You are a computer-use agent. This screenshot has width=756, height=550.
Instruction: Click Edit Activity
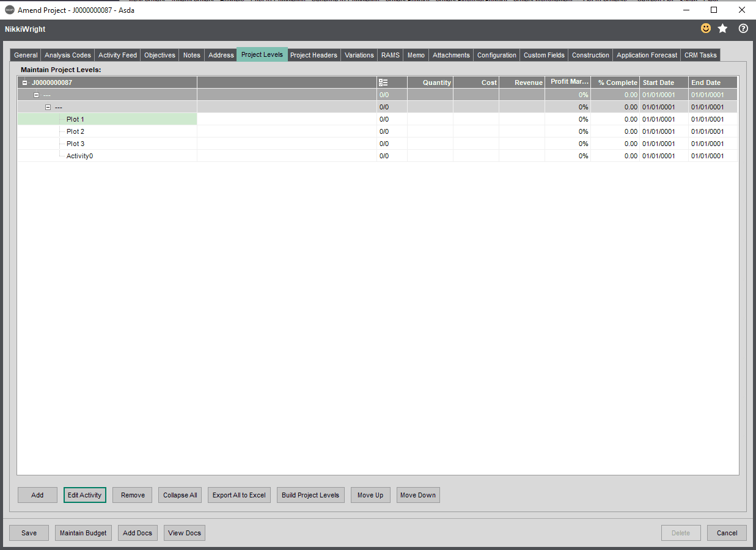click(85, 495)
